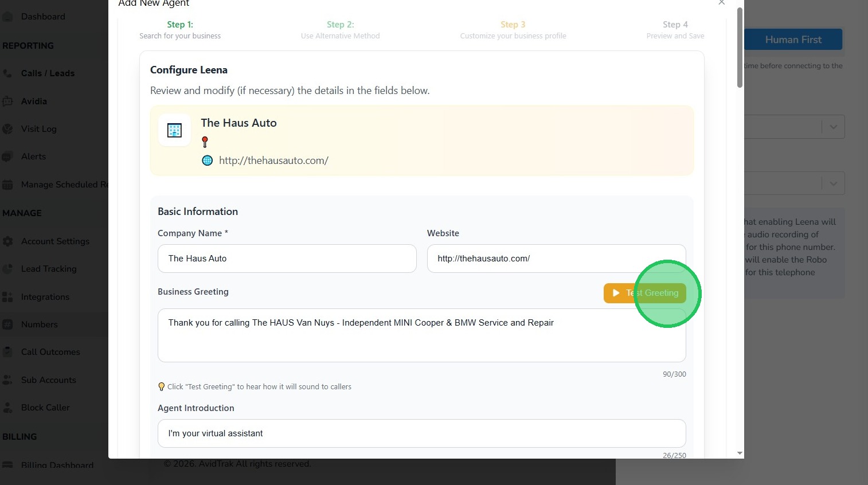The width and height of the screenshot is (868, 485).
Task: Expand the upper dropdown in the right panel
Action: click(x=833, y=127)
